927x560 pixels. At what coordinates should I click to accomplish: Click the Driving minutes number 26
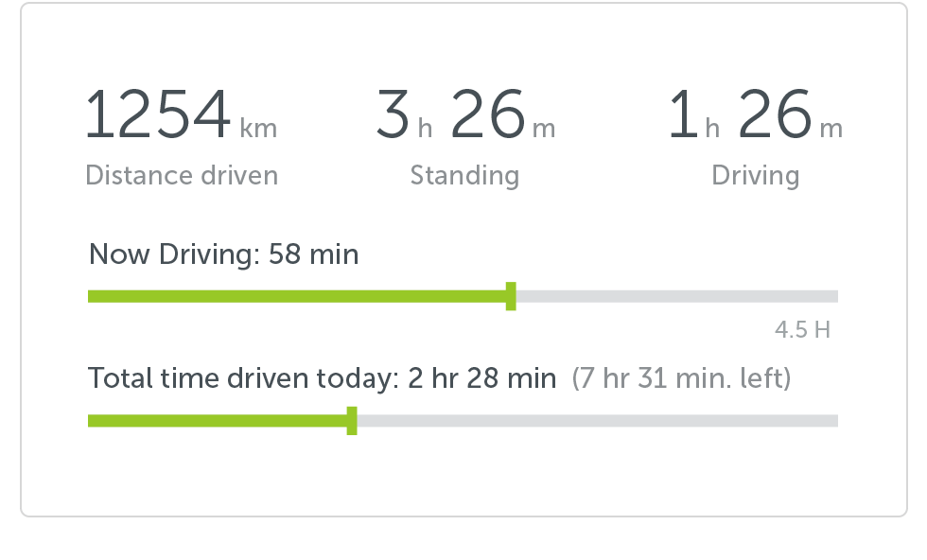click(775, 115)
